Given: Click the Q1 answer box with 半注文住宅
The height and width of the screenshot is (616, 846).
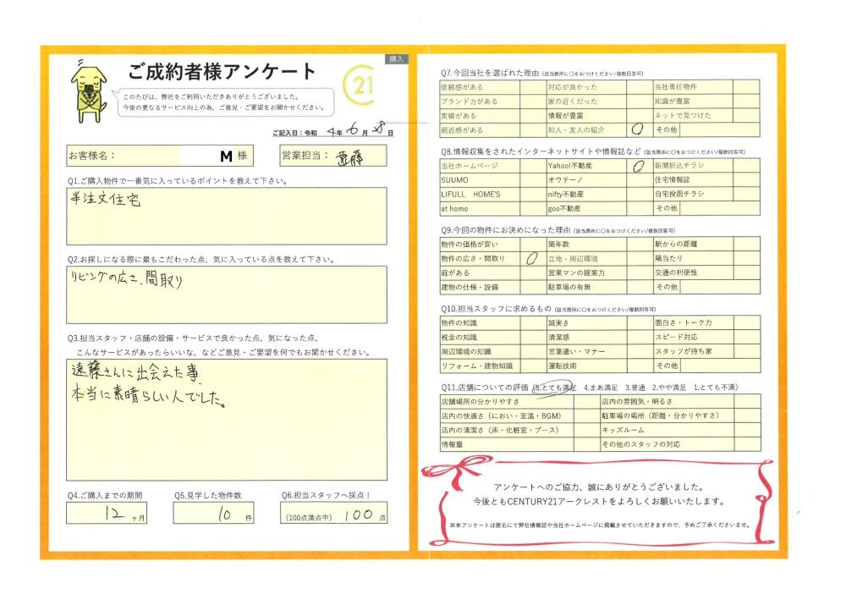Looking at the screenshot, I should point(226,215).
